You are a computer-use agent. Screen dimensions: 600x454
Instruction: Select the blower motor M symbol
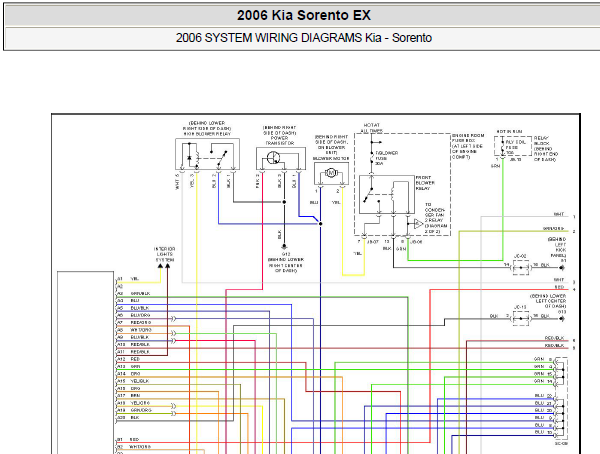331,173
